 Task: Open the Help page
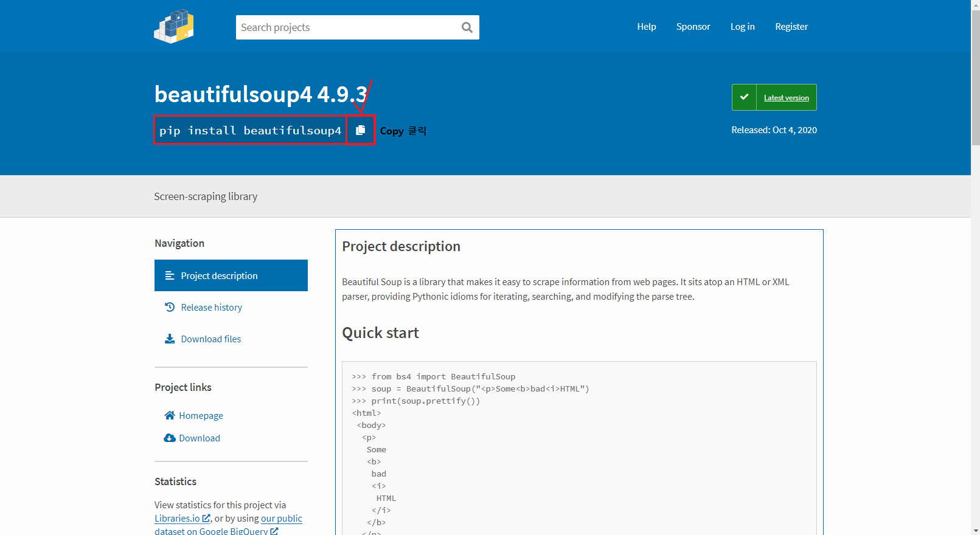647,27
